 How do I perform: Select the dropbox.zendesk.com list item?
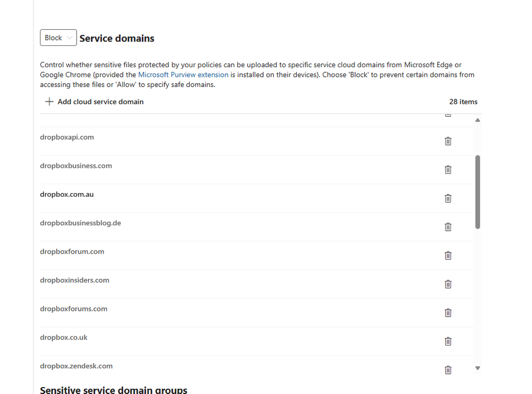tap(76, 366)
